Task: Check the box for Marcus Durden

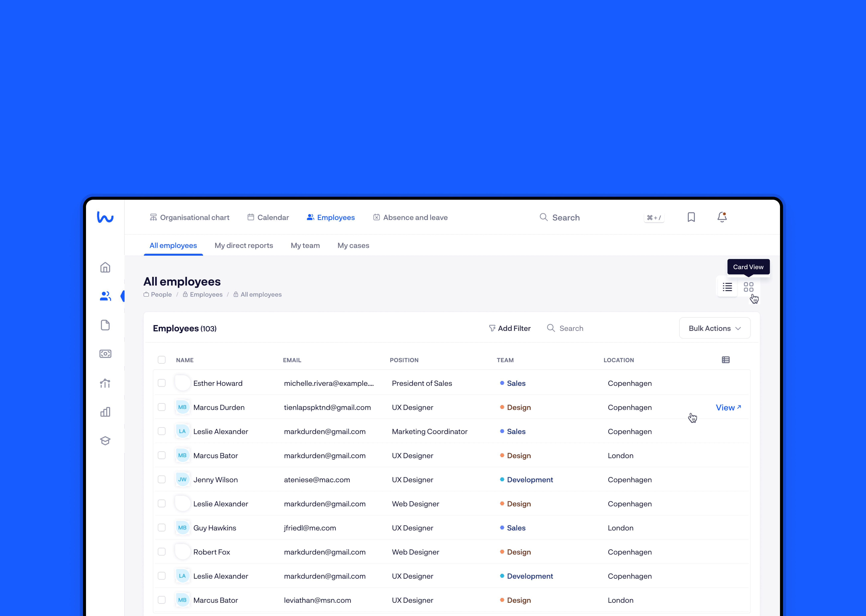Action: (162, 407)
